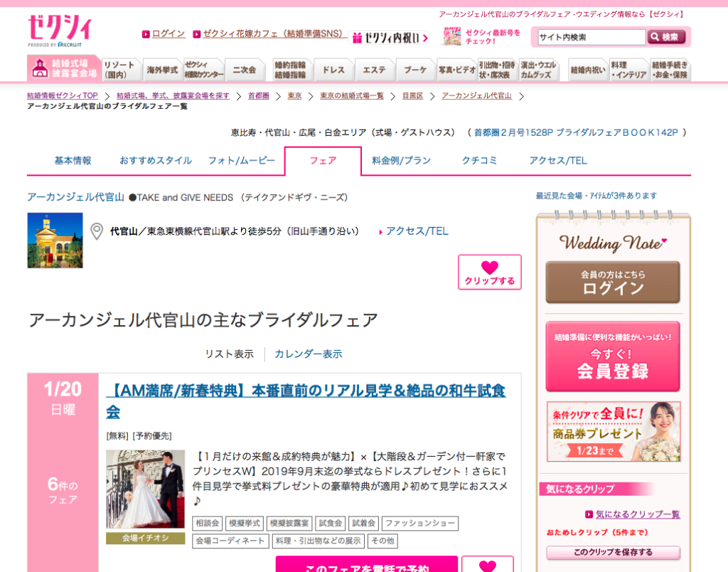Open the ゼクシィ相談カウンター navigation tab

(x=203, y=70)
